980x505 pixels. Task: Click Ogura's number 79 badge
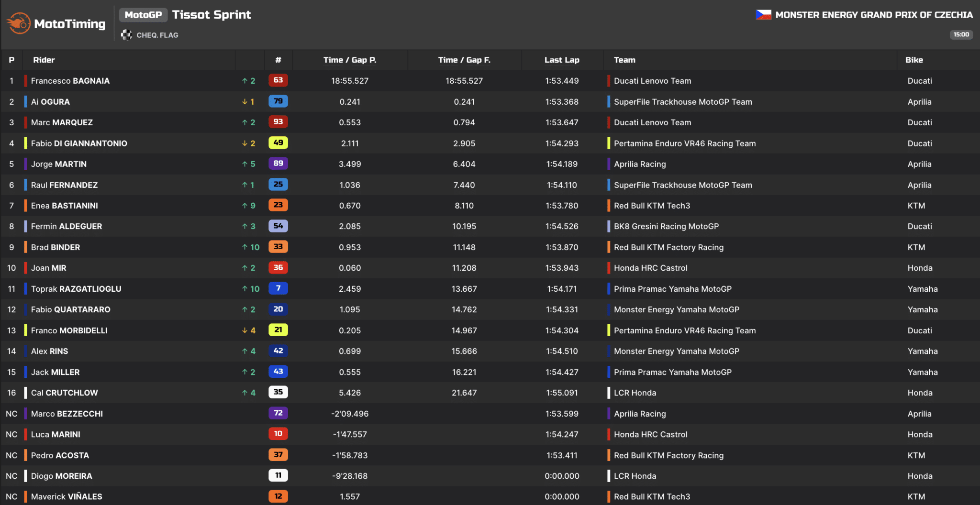(x=278, y=101)
